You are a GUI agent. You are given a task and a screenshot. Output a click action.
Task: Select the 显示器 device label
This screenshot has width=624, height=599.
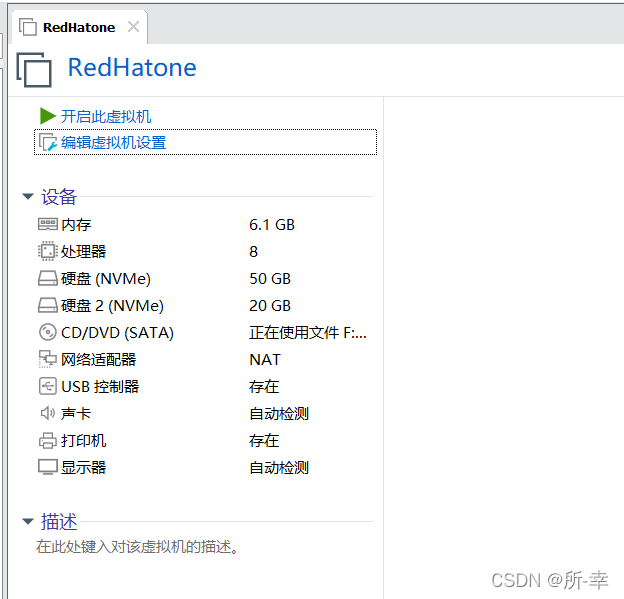coord(84,467)
